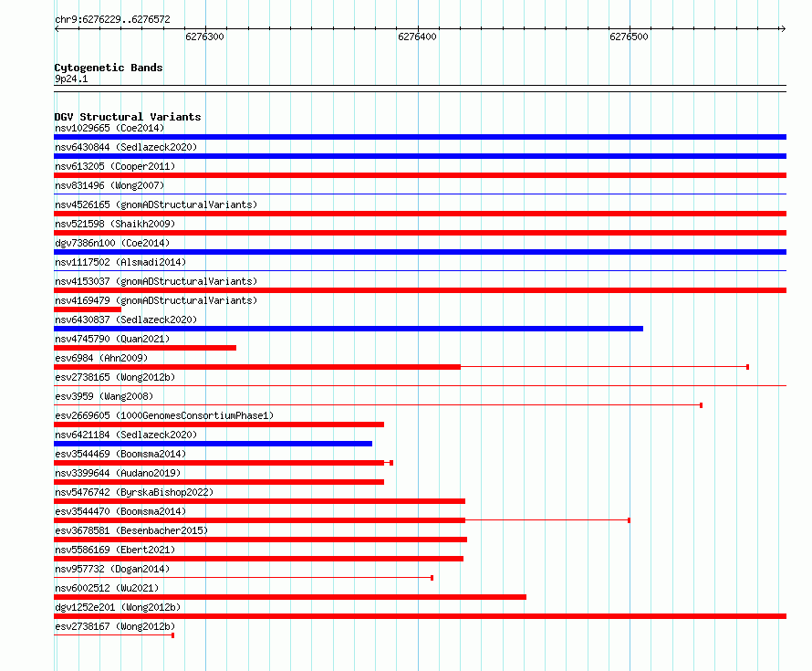Click the esv3678581 (Besenbacher2015) label
This screenshot has width=812, height=671.
pyautogui.click(x=131, y=530)
